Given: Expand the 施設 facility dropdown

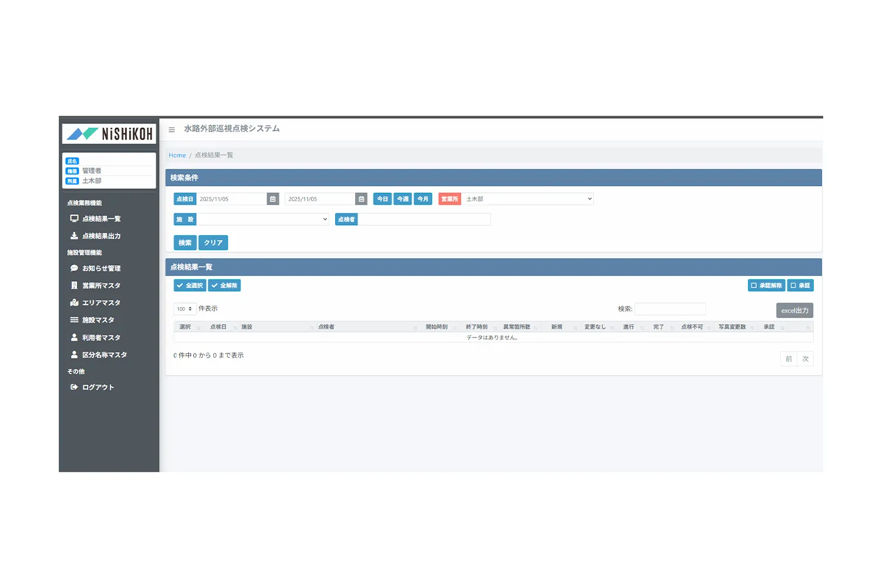Looking at the screenshot, I should (x=262, y=219).
